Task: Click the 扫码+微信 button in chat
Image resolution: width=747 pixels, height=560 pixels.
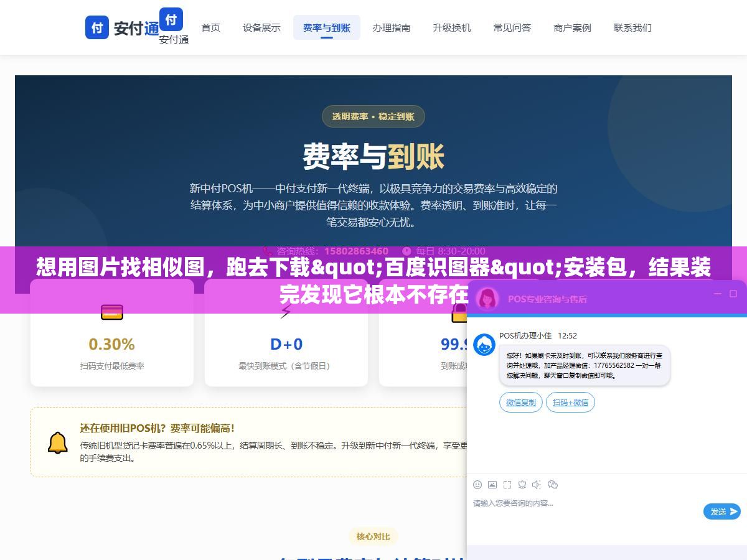Action: (570, 402)
